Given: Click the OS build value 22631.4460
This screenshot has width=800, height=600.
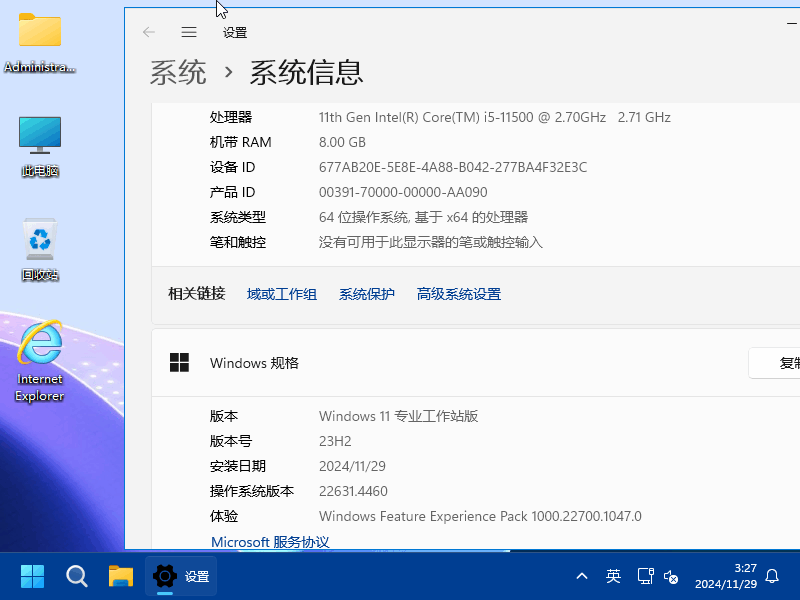Looking at the screenshot, I should [x=353, y=491].
